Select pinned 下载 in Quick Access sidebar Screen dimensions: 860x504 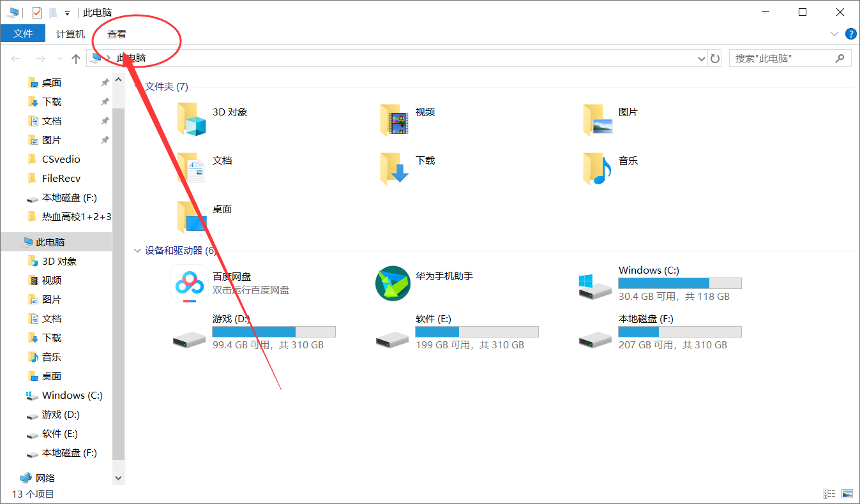click(x=52, y=102)
